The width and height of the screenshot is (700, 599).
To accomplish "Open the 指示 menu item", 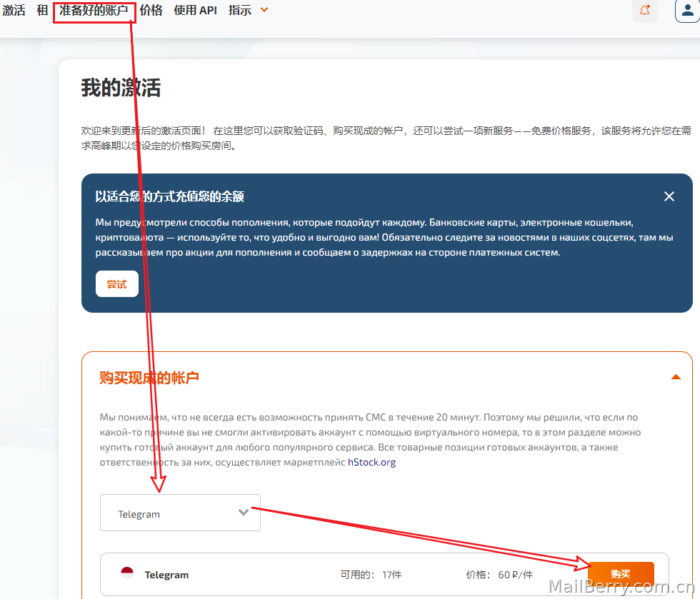I will coord(240,10).
